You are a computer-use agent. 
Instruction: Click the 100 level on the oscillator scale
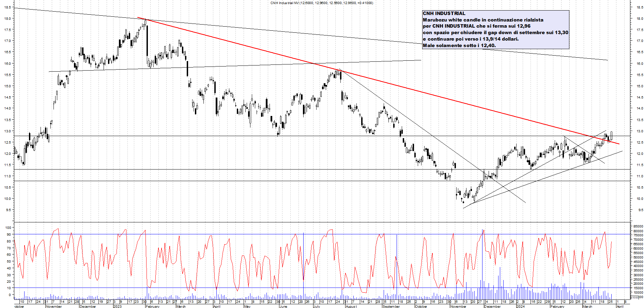point(7,228)
